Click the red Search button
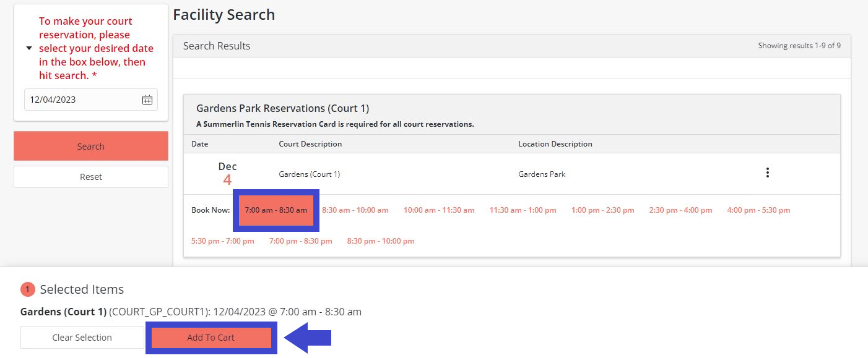868x358 pixels. tap(91, 147)
